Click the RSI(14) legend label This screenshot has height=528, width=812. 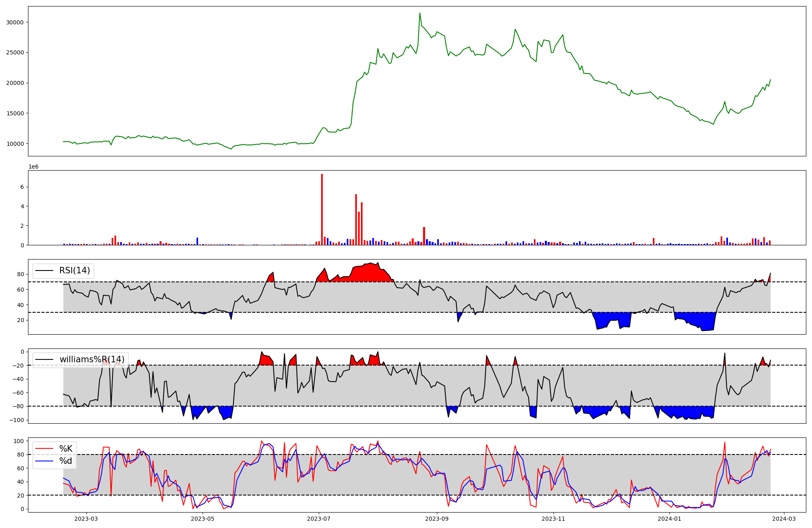tap(75, 270)
